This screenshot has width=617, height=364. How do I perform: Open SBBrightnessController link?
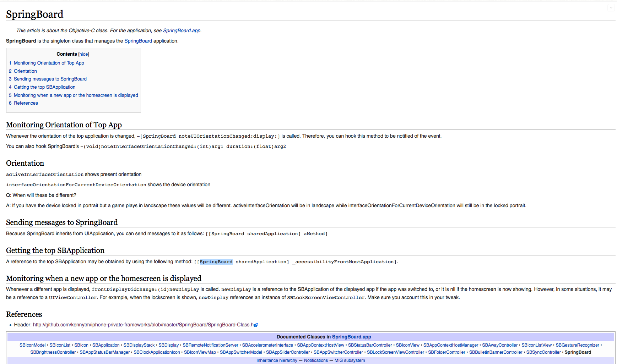pyautogui.click(x=53, y=352)
